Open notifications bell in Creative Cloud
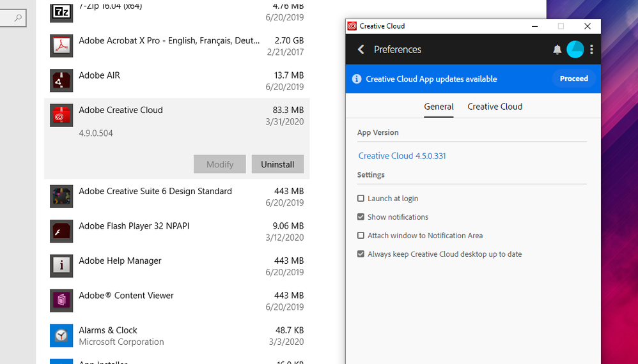Image resolution: width=638 pixels, height=364 pixels. coord(557,50)
